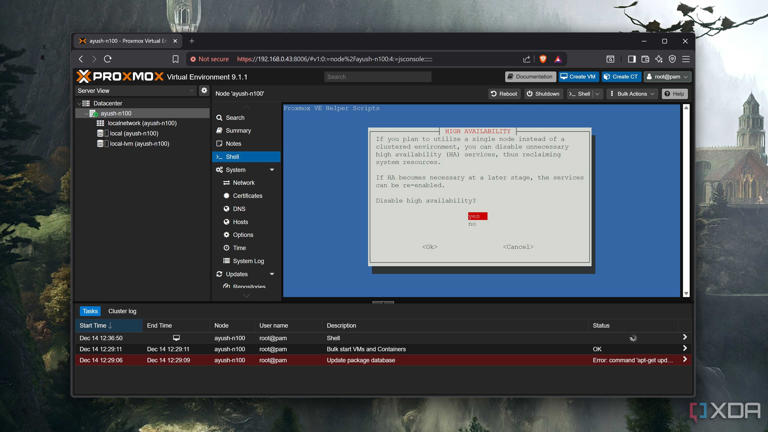This screenshot has height=432, width=768.
Task: Collapse the System submenu section
Action: coord(272,170)
